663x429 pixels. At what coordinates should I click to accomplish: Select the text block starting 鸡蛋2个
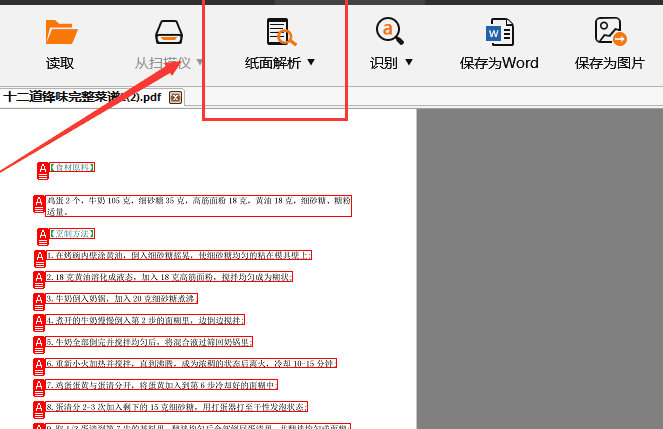(x=198, y=206)
